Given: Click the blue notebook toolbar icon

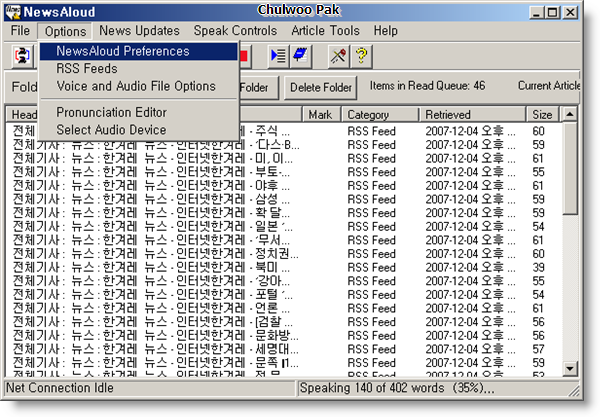Looking at the screenshot, I should (x=300, y=56).
